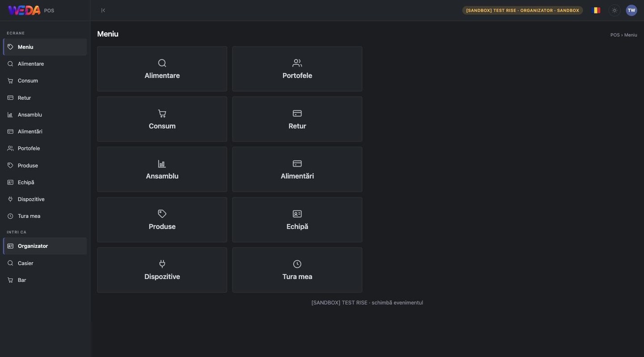Collapse the sidebar with the top arrow icon
Viewport: 644px width, 357px height.
pos(103,10)
